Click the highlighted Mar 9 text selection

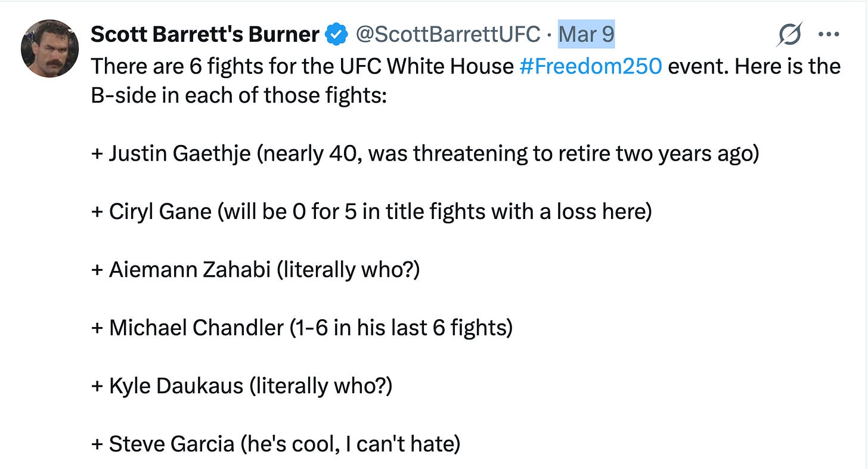tap(585, 35)
